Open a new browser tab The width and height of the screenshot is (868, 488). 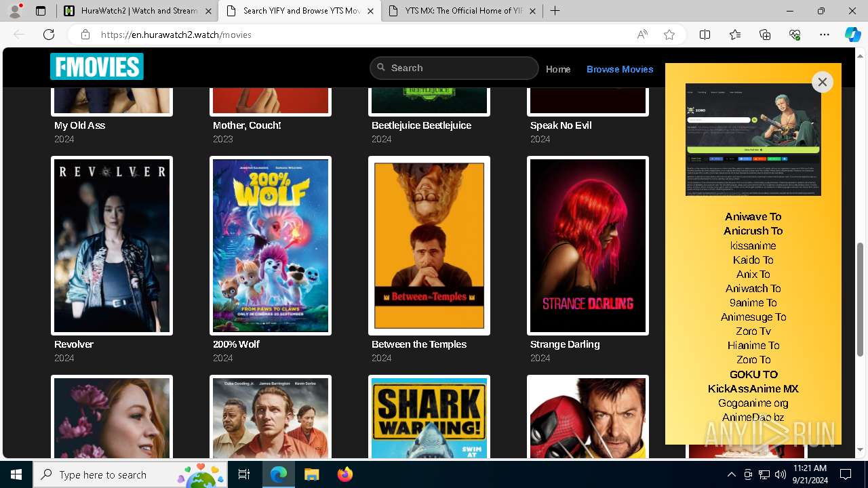tap(555, 11)
